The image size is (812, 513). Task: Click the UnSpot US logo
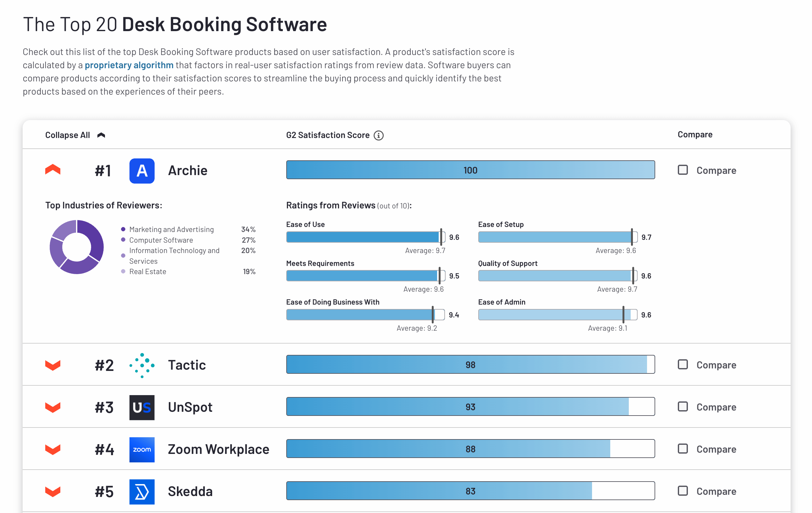(142, 407)
